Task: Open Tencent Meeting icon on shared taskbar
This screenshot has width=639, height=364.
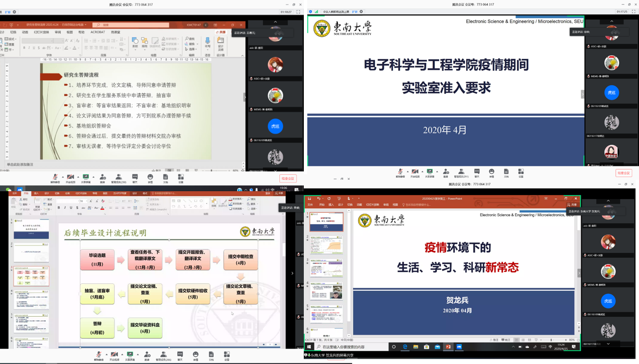Action: click(459, 347)
